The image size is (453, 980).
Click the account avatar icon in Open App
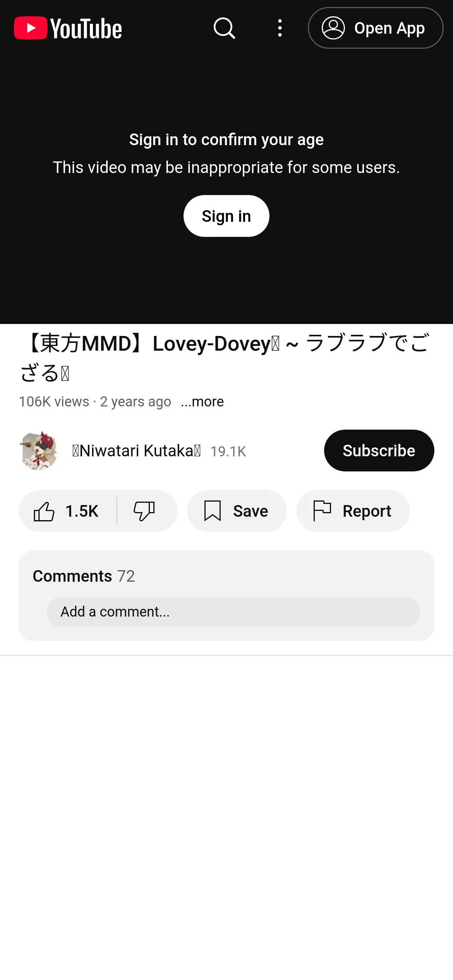click(333, 28)
